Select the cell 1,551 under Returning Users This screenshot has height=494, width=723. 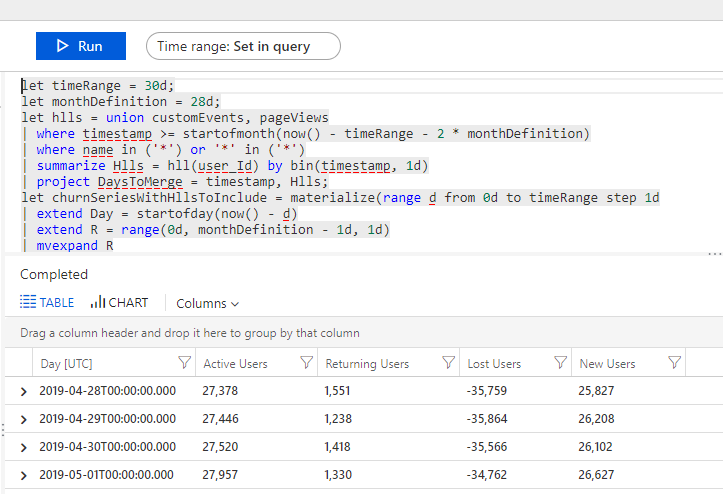pos(337,391)
